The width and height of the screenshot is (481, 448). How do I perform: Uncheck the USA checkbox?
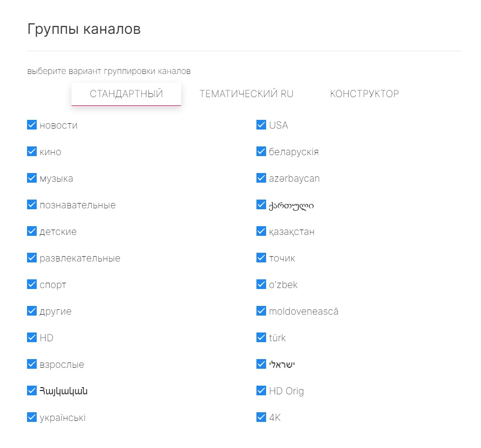tap(261, 125)
